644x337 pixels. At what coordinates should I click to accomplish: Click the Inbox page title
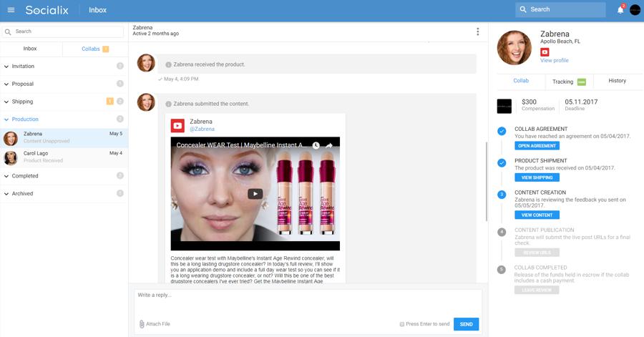[x=98, y=10]
